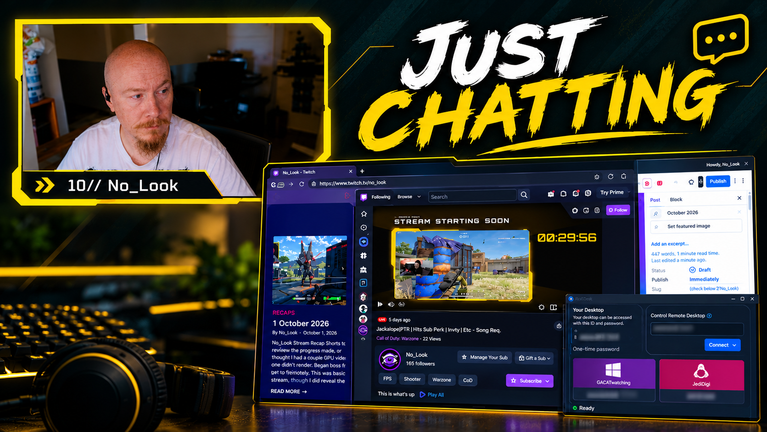This screenshot has height=432, width=767.
Task: Click the RECAPS category label
Action: click(283, 312)
